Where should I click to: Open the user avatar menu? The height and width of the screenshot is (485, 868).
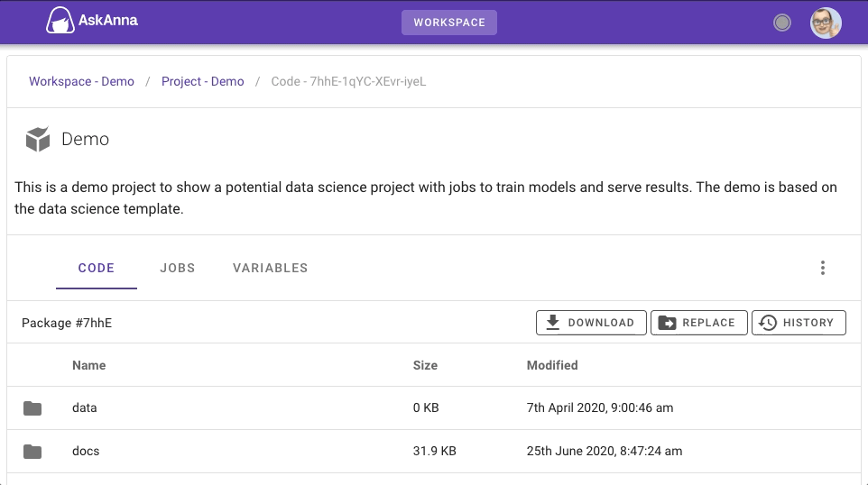(x=826, y=23)
